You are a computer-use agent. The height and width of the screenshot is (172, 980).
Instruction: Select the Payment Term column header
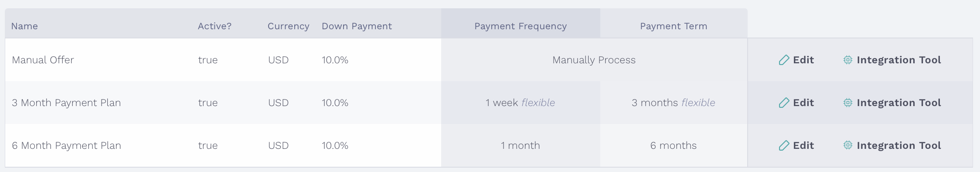674,26
